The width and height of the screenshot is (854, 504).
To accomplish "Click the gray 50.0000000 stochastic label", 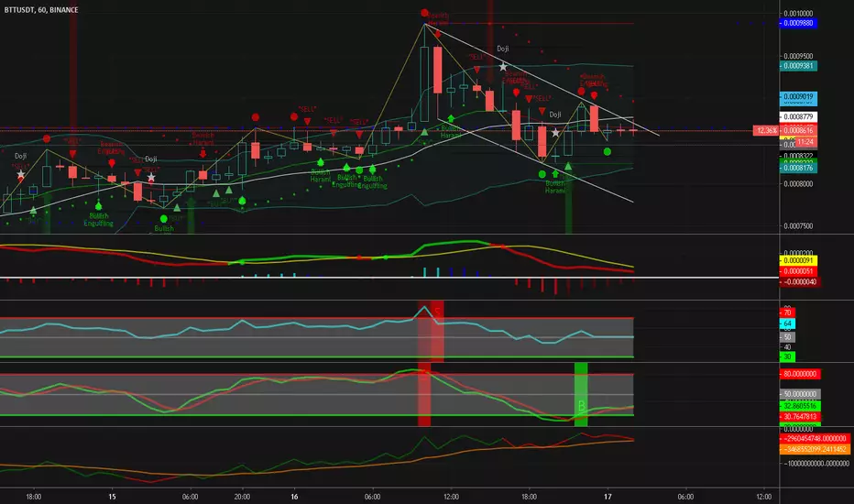I will pos(800,394).
